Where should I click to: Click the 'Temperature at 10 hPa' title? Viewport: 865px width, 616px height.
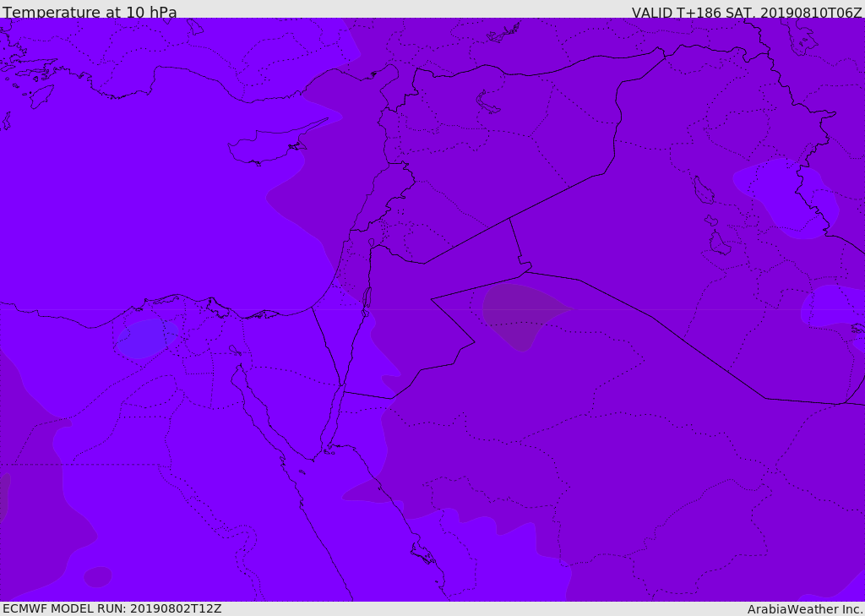(x=90, y=12)
